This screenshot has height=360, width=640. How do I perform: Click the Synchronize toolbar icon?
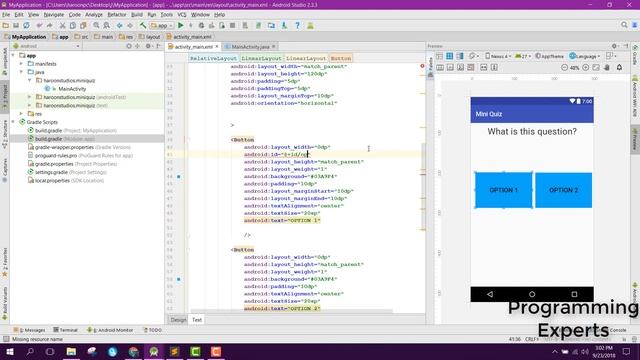(x=26, y=25)
